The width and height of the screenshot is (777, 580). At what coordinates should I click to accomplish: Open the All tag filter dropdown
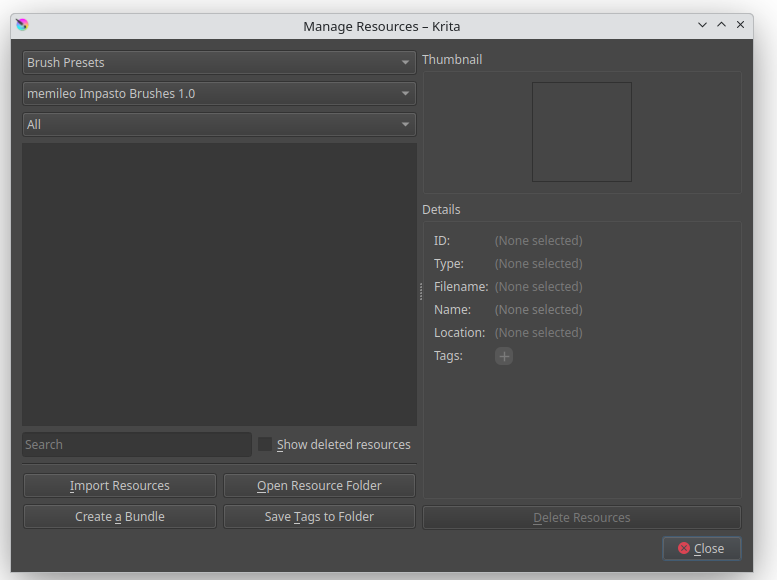click(x=219, y=125)
